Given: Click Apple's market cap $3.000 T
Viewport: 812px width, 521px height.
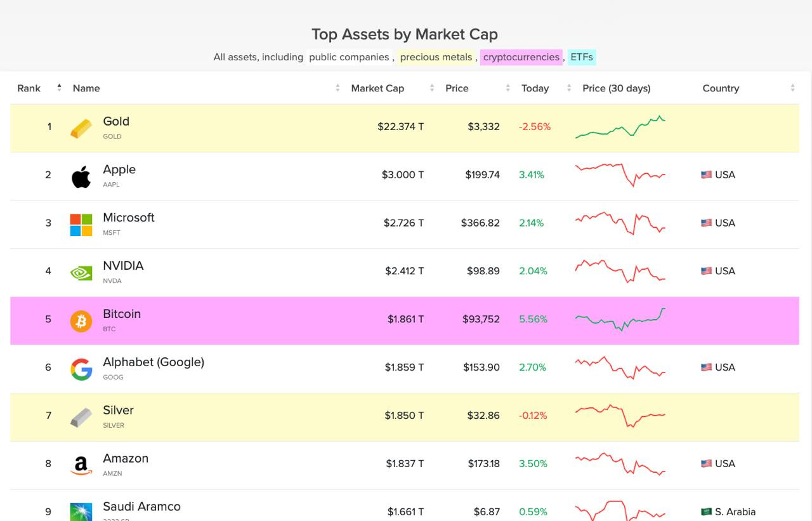Looking at the screenshot, I should (402, 175).
